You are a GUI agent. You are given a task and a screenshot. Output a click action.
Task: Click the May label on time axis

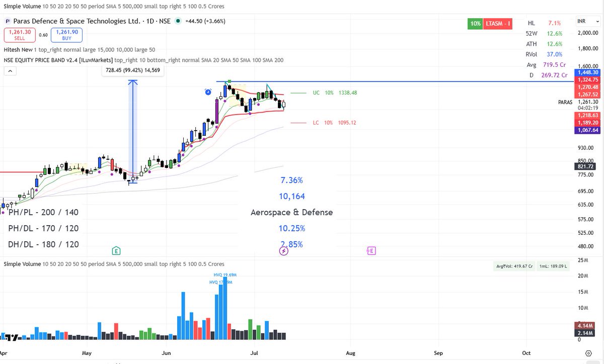point(87,353)
